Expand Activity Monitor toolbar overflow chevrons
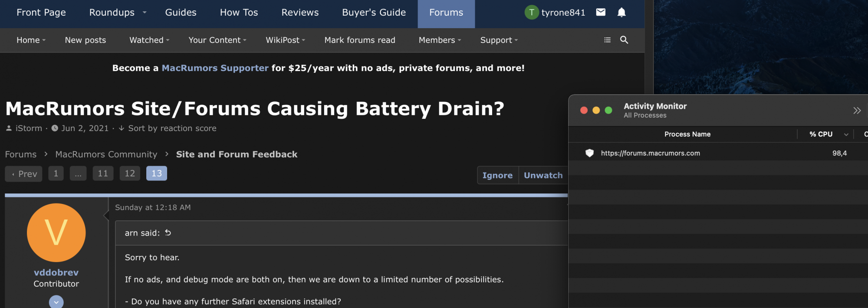This screenshot has height=308, width=868. point(857,111)
